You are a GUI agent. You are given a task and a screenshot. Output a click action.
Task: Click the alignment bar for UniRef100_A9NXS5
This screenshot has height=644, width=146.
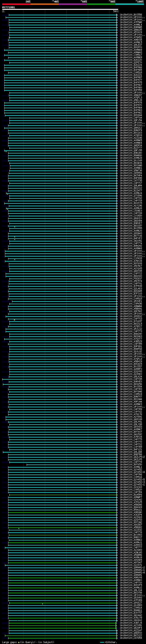(63, 40)
